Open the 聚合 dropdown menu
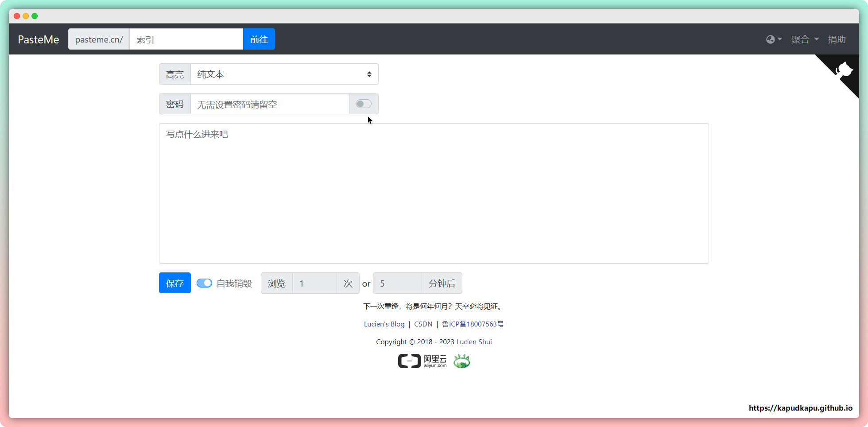This screenshot has height=427, width=868. pyautogui.click(x=805, y=39)
